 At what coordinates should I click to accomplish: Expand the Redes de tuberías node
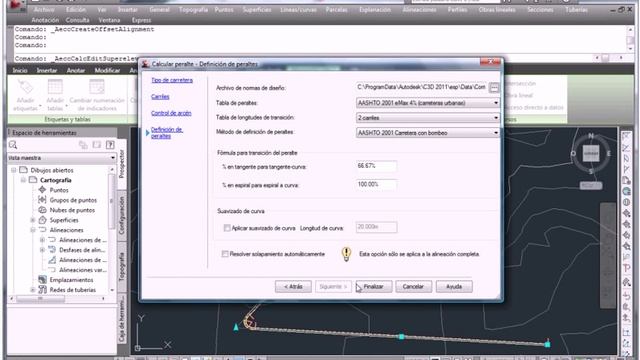(33, 290)
